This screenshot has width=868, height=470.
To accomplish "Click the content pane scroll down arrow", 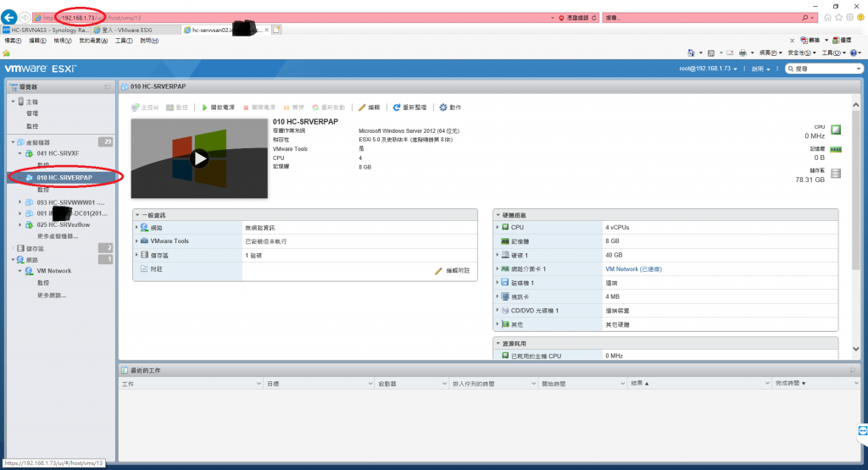I will [x=856, y=349].
